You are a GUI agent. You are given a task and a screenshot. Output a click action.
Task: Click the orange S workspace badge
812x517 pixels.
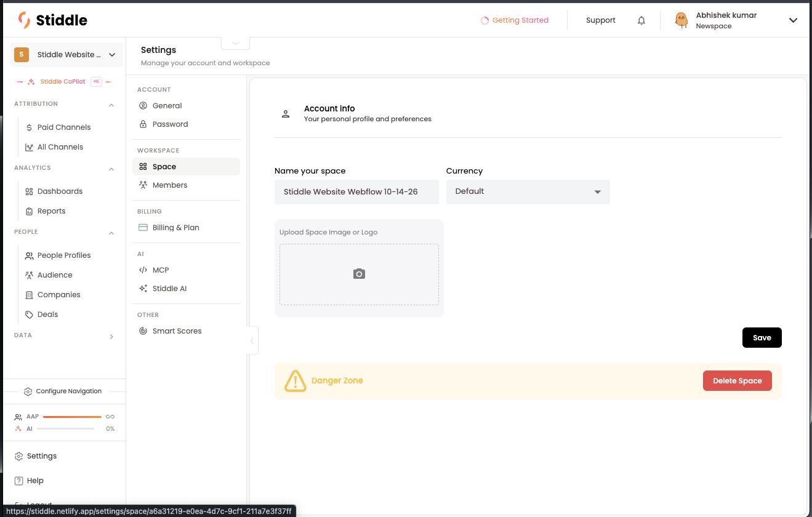pyautogui.click(x=22, y=55)
